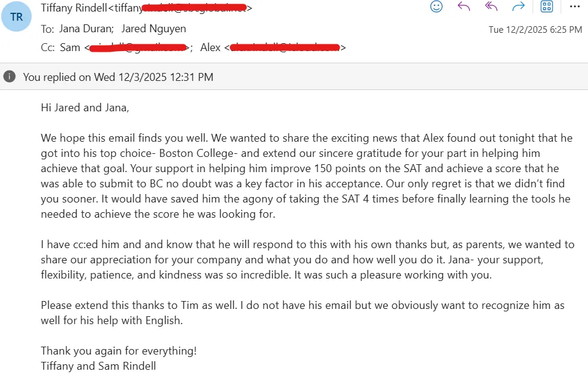Click the Reply All double-arrow icon
This screenshot has height=374, width=588.
(491, 7)
